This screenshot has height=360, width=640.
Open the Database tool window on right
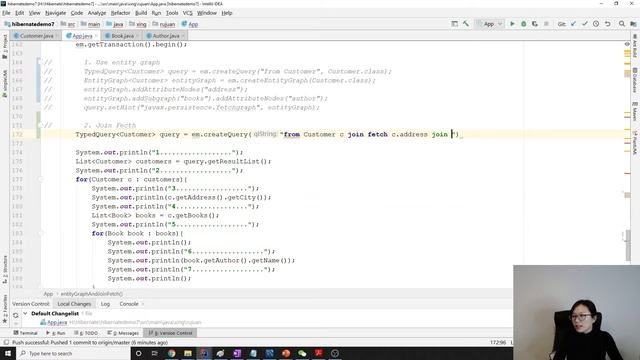click(635, 80)
